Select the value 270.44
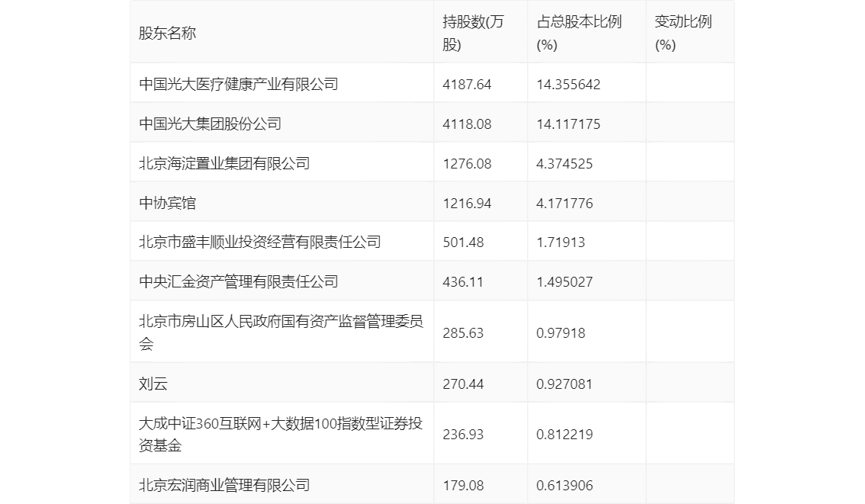 [x=463, y=384]
